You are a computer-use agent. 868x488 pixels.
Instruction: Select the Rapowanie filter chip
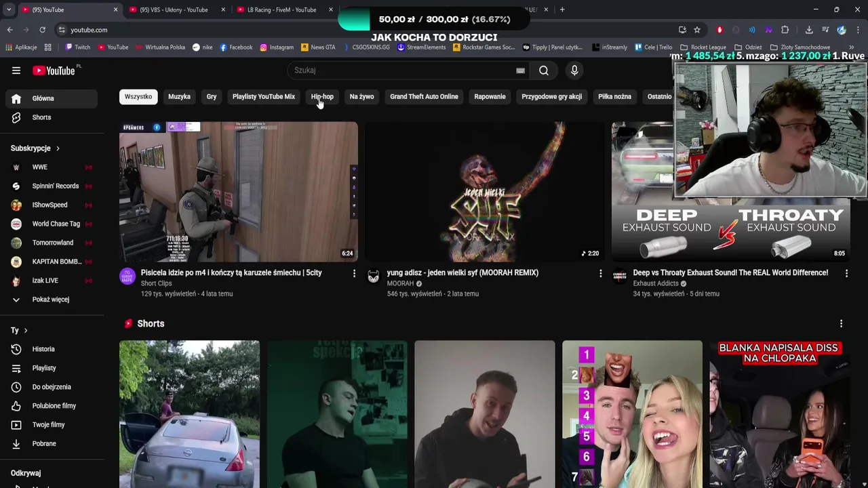point(490,96)
